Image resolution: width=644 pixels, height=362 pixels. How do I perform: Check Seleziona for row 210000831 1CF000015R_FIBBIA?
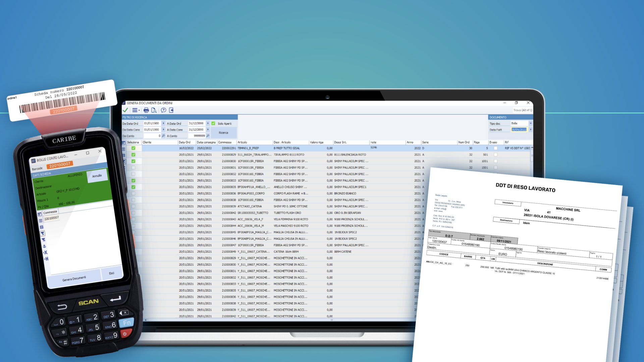tap(133, 168)
